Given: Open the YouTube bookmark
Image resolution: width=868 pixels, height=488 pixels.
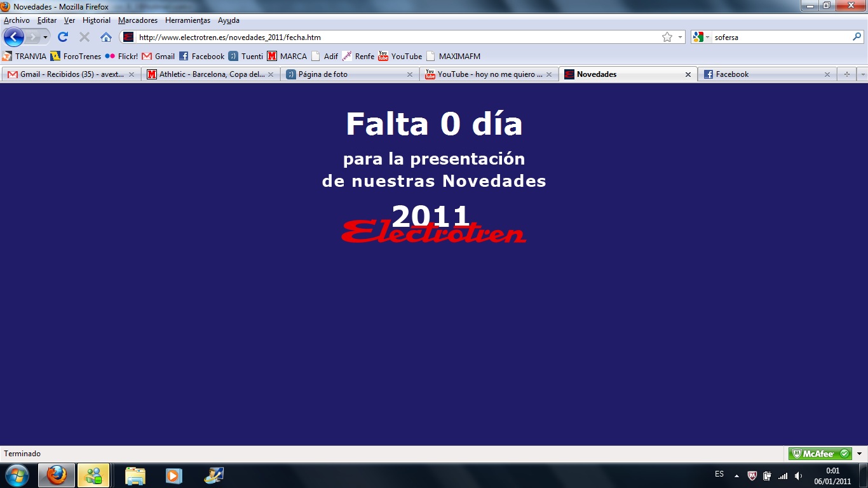Looking at the screenshot, I should point(400,56).
